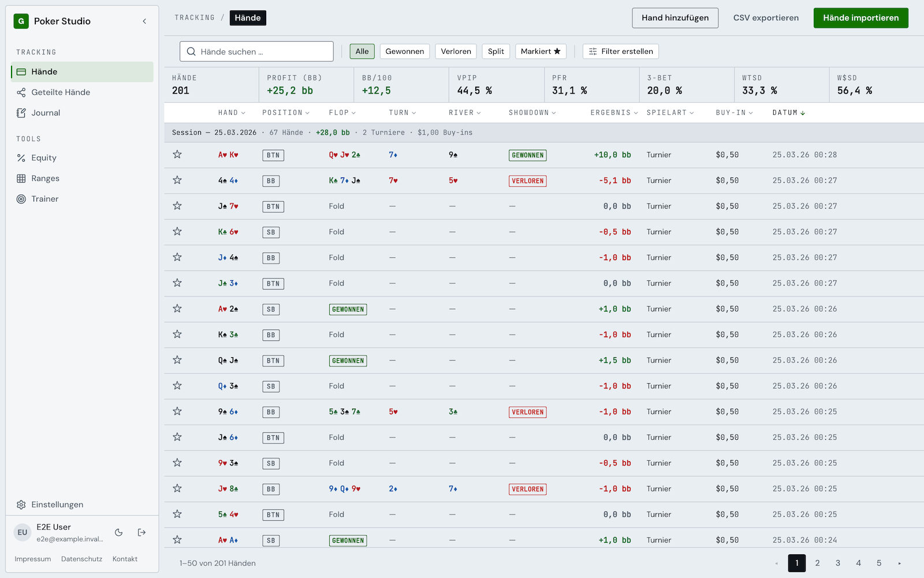
Task: Collapse the sidebar with the chevron
Action: [144, 21]
